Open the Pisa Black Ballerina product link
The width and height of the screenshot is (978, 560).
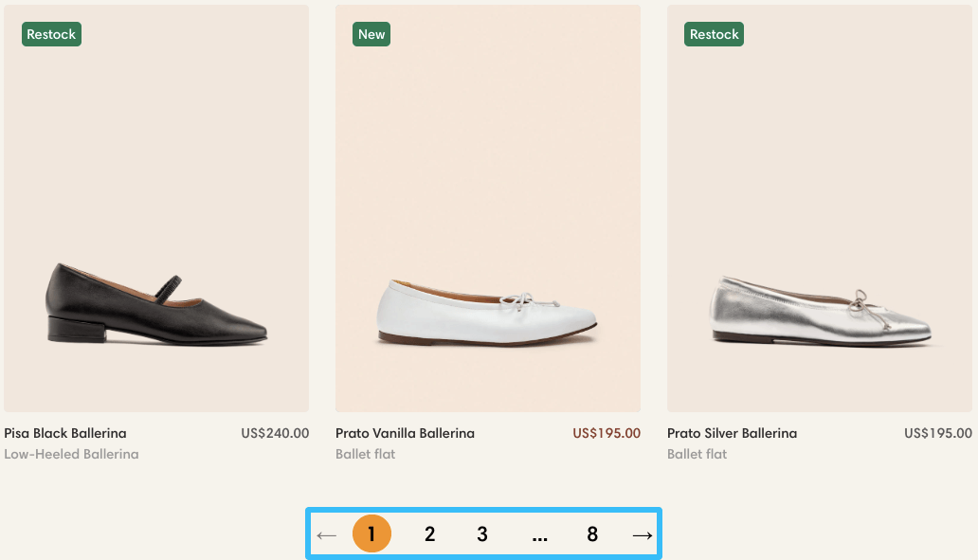[65, 433]
